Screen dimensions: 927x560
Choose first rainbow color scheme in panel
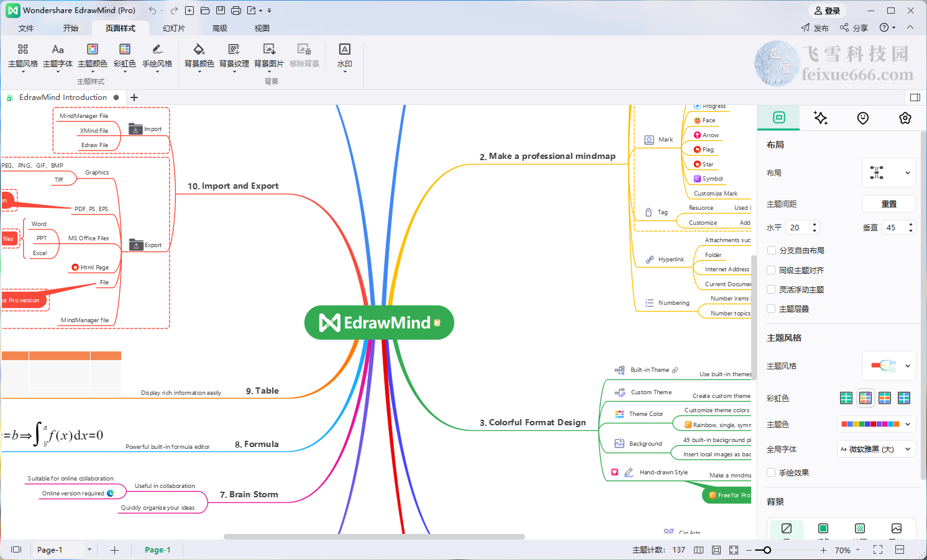(846, 398)
